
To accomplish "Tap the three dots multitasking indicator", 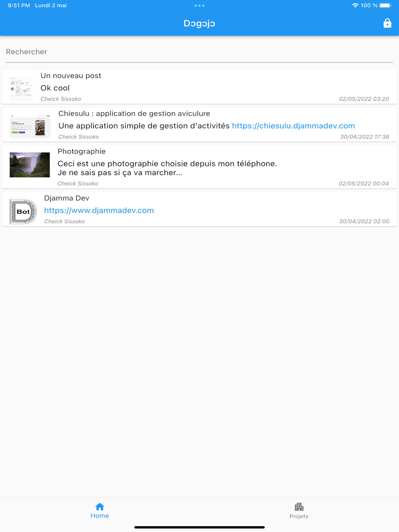I will pos(199,6).
